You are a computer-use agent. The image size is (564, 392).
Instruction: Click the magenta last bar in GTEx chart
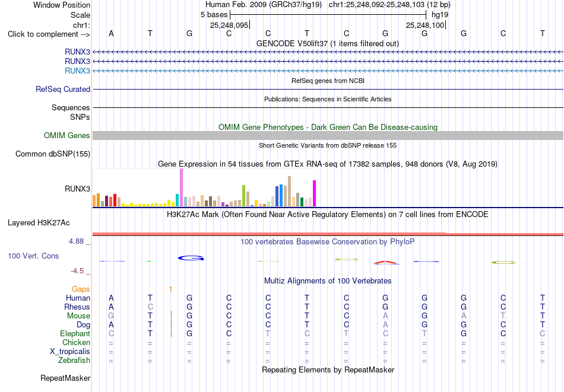click(315, 193)
